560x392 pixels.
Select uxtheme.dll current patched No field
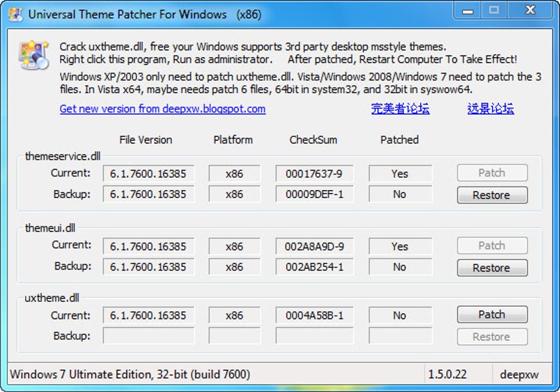coord(400,315)
